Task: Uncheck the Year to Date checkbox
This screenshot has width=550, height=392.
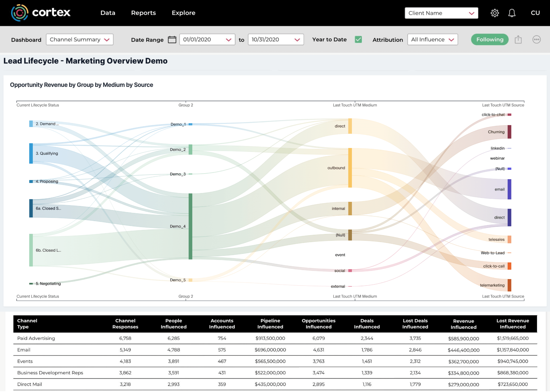Action: click(x=358, y=39)
